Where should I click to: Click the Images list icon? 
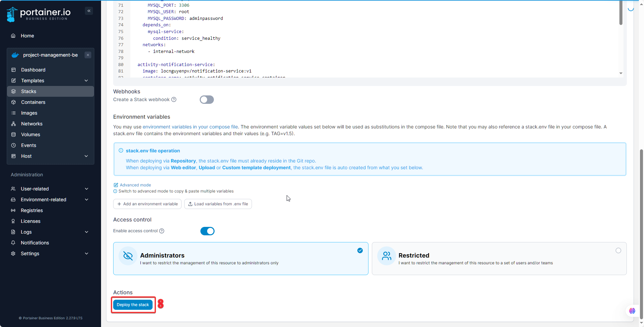13,113
